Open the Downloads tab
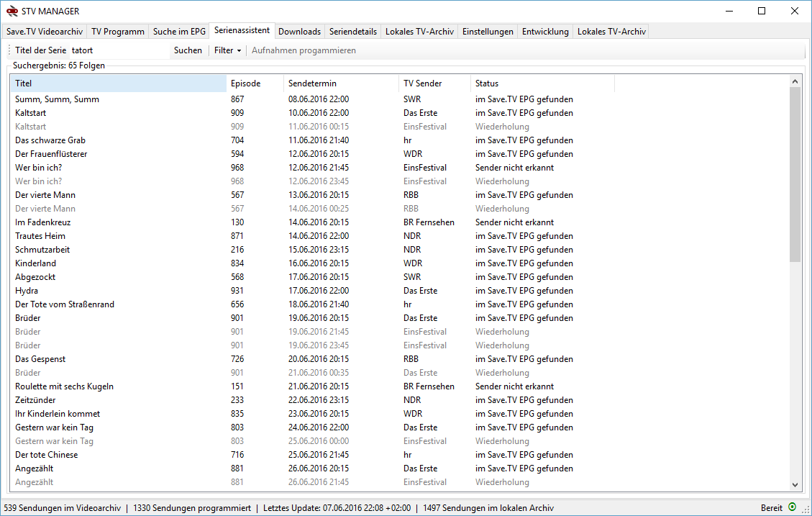This screenshot has width=812, height=516. coord(299,31)
